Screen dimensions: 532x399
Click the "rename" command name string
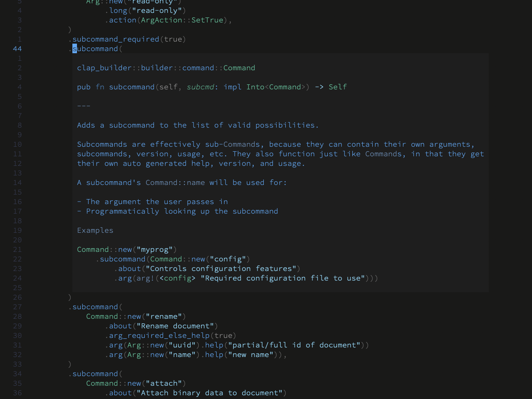coord(163,317)
